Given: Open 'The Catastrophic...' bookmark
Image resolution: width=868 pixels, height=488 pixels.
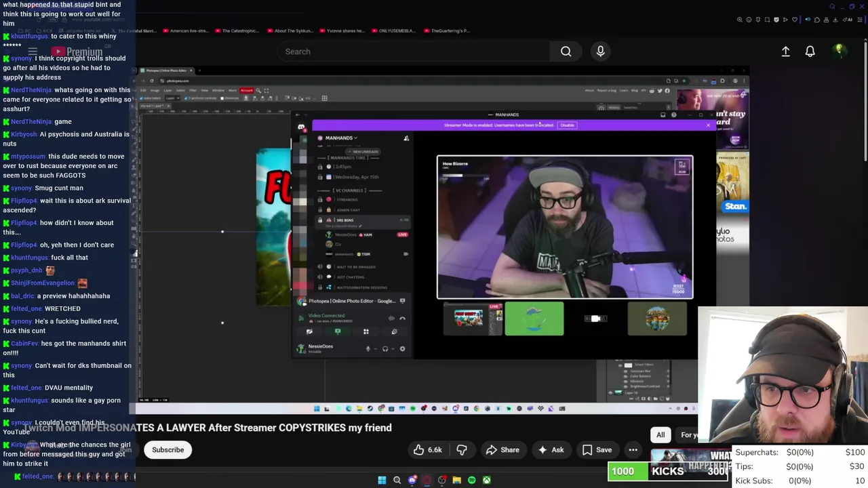Looking at the screenshot, I should point(237,30).
